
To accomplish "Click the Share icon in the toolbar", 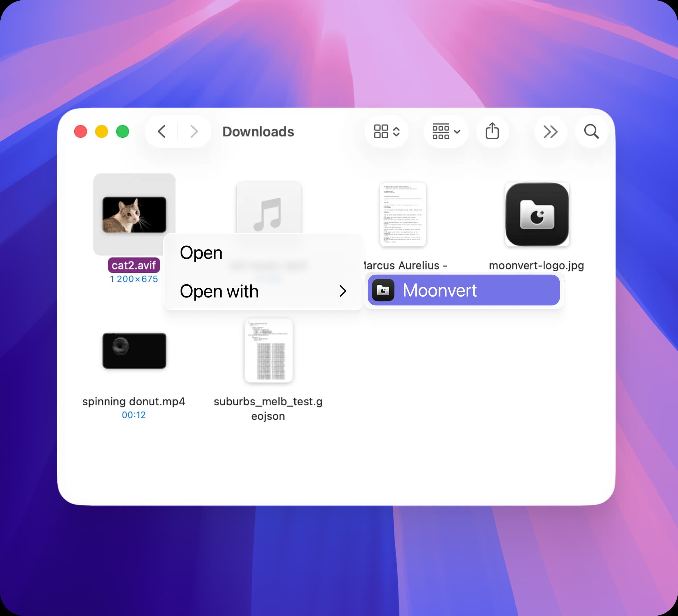I will tap(492, 132).
